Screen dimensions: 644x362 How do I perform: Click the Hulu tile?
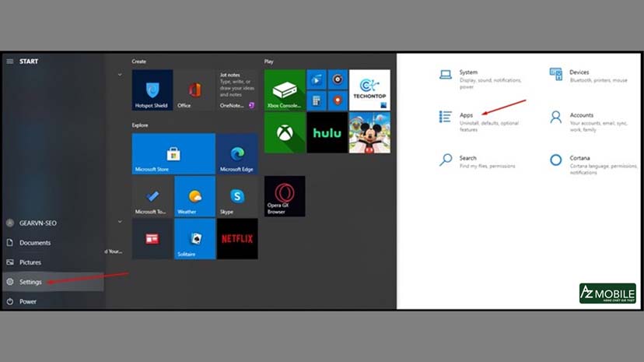(327, 133)
